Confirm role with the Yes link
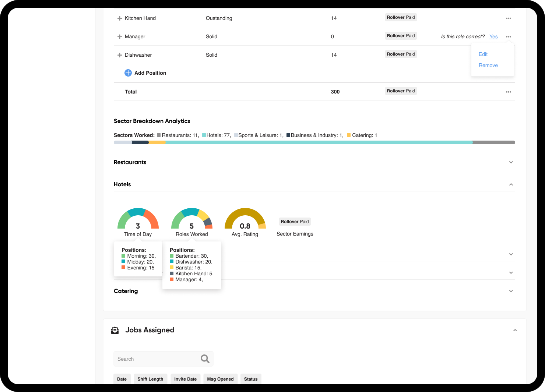The width and height of the screenshot is (545, 392). coord(493,37)
